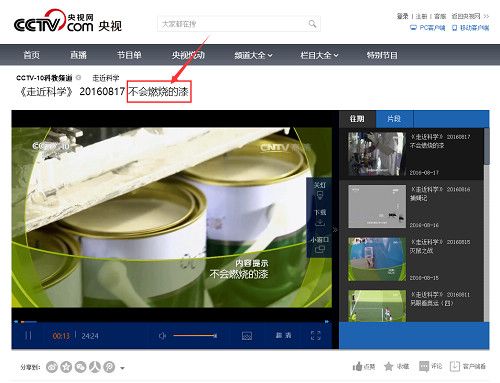Enter fullscreen with the fullscreen icon
Viewport: 500px width, 383px height.
[315, 335]
